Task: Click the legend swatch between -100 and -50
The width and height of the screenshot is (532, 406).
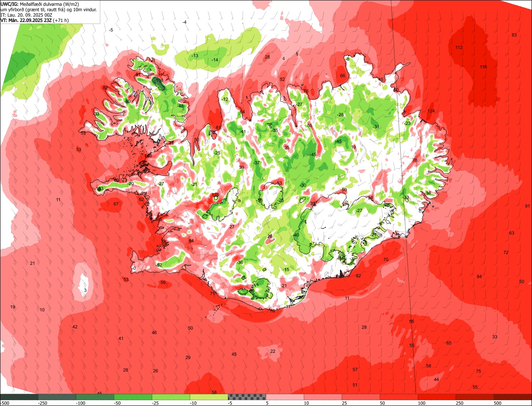Action: pyautogui.click(x=95, y=397)
